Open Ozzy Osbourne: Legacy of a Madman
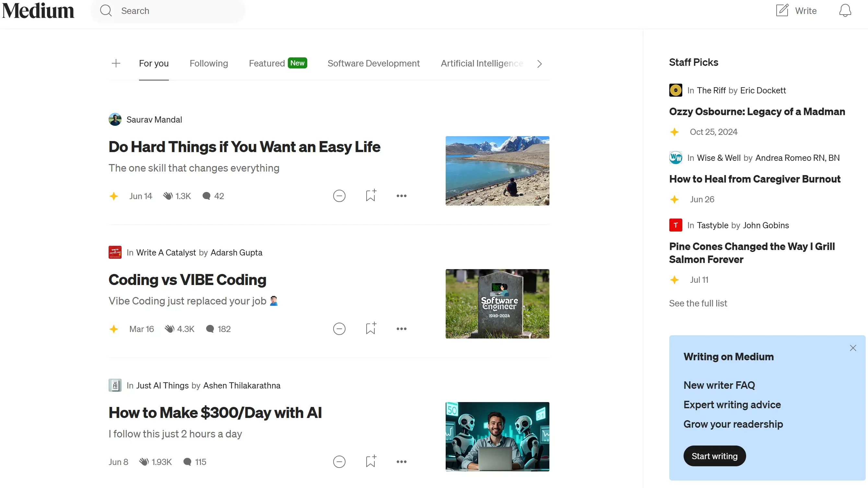Viewport: 868px width, 488px height. point(757,112)
